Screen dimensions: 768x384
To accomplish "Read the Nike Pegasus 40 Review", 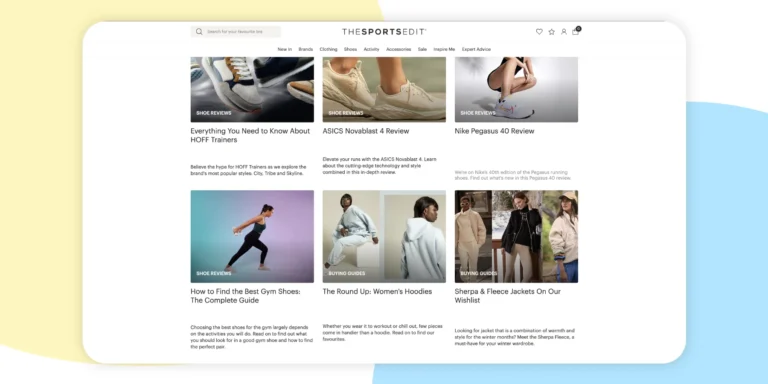I will 494,131.
